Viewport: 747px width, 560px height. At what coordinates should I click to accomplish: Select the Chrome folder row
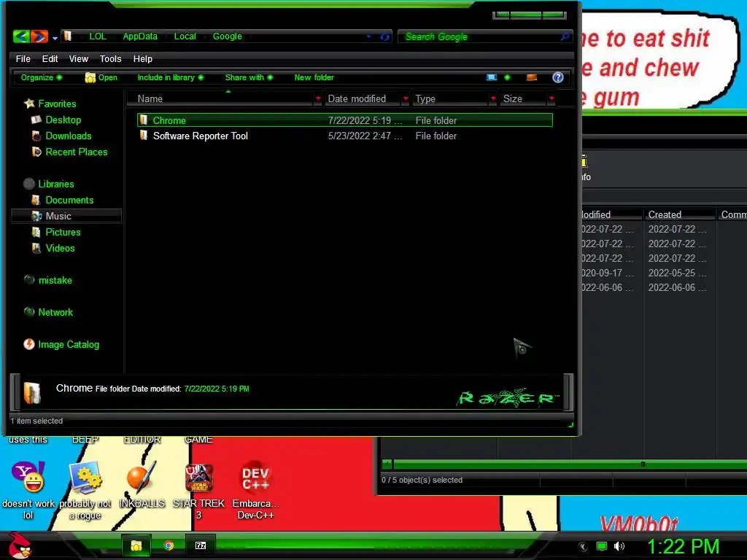345,120
